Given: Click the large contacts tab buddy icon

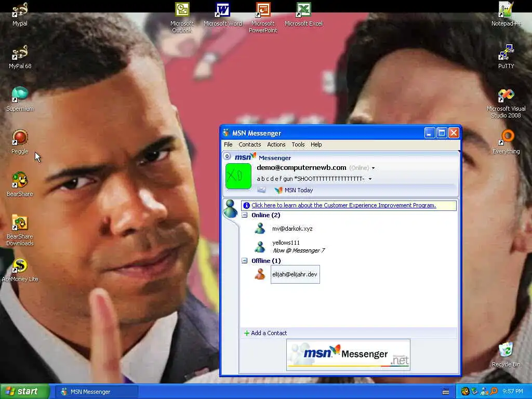Looking at the screenshot, I should coord(230,208).
